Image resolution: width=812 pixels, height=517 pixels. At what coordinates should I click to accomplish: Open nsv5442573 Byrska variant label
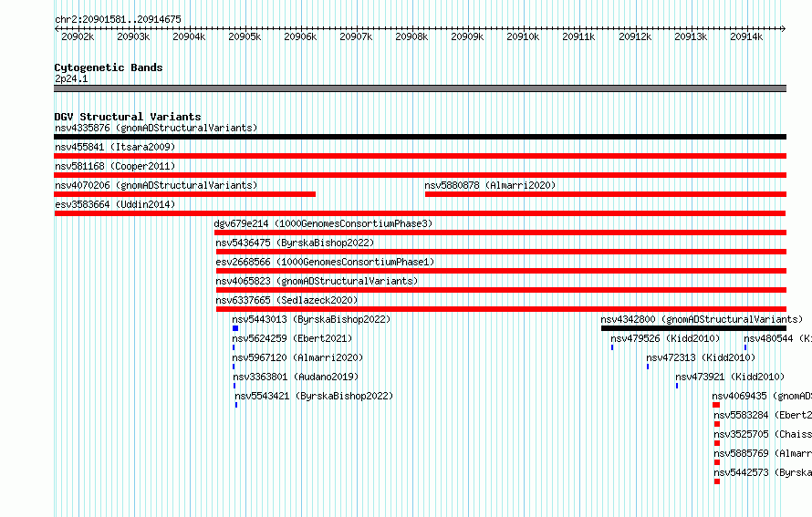pyautogui.click(x=763, y=472)
